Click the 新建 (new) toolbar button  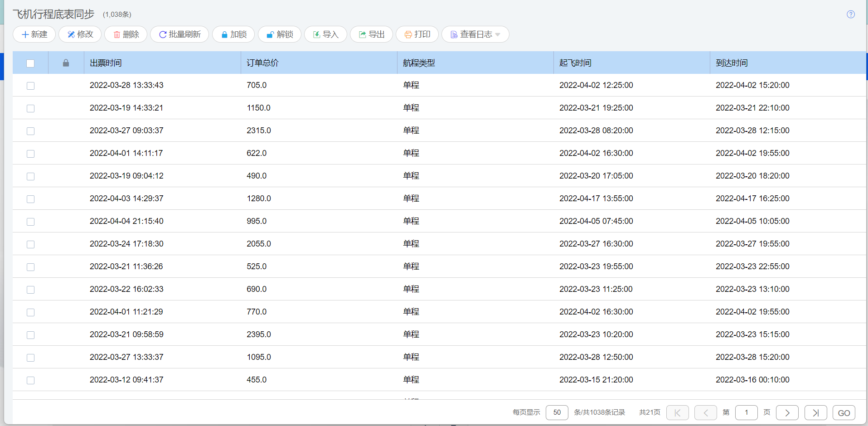click(34, 34)
